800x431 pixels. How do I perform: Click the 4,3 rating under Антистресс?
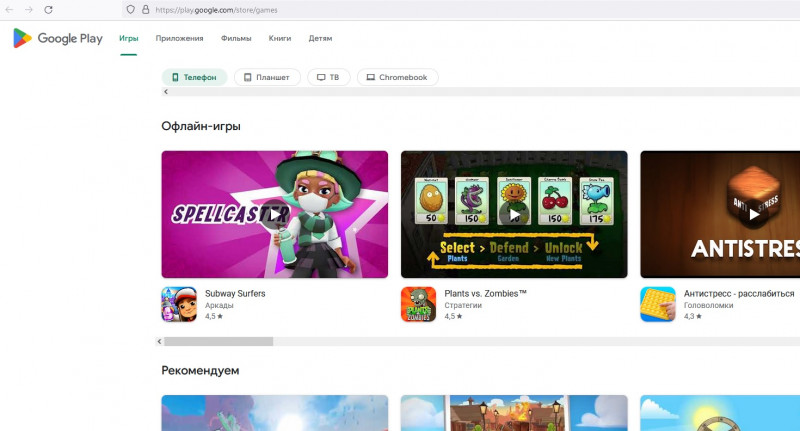[692, 316]
